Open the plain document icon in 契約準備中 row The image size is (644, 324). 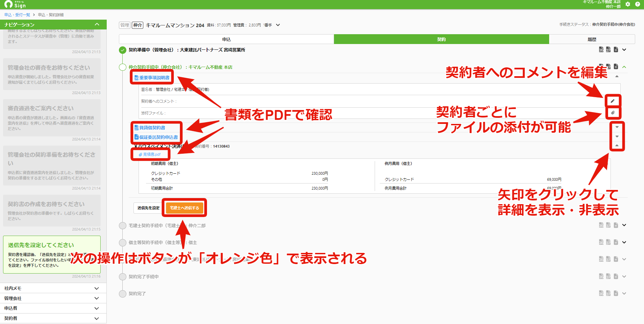point(616,49)
